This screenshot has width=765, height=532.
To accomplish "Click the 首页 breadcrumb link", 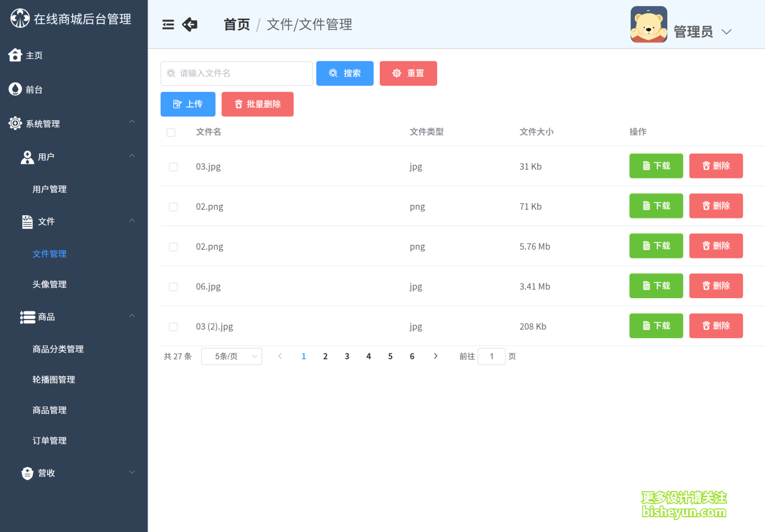I will 237,25.
